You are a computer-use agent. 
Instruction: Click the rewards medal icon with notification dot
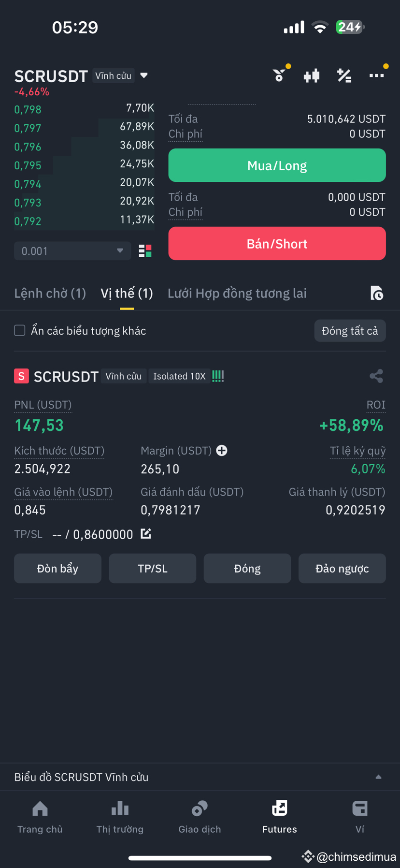(x=279, y=76)
